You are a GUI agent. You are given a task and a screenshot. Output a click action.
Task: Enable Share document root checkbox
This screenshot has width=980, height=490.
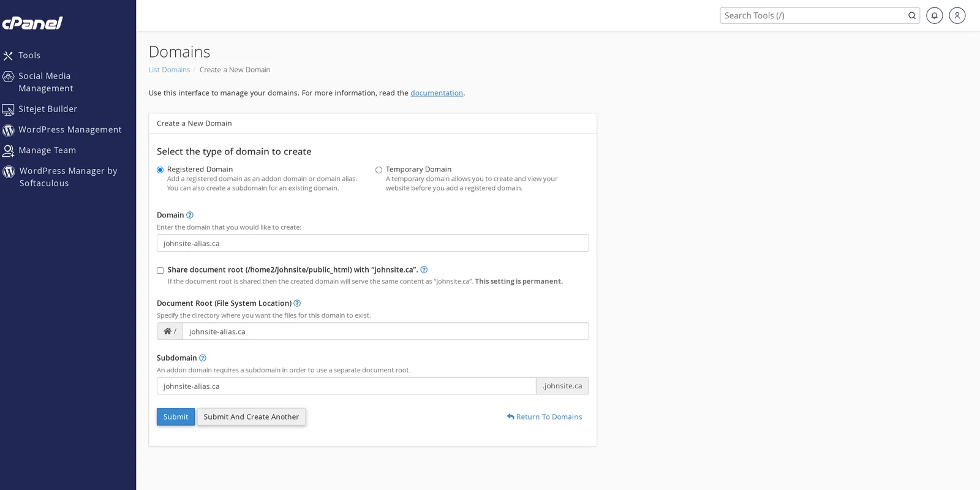(x=160, y=270)
